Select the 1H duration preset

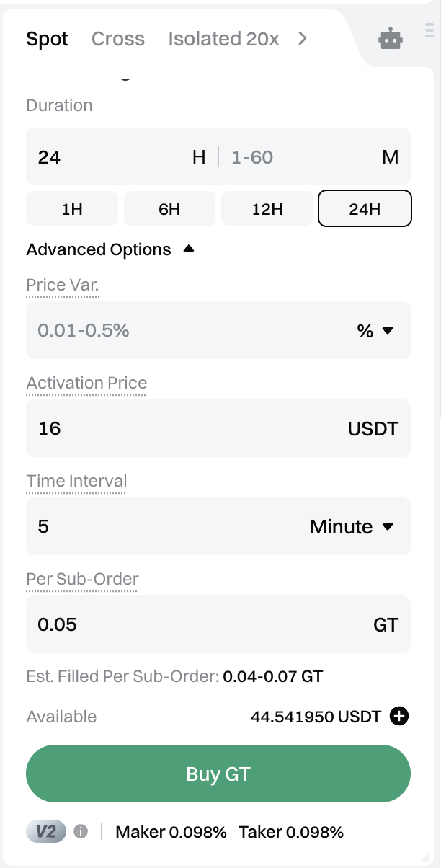point(72,209)
